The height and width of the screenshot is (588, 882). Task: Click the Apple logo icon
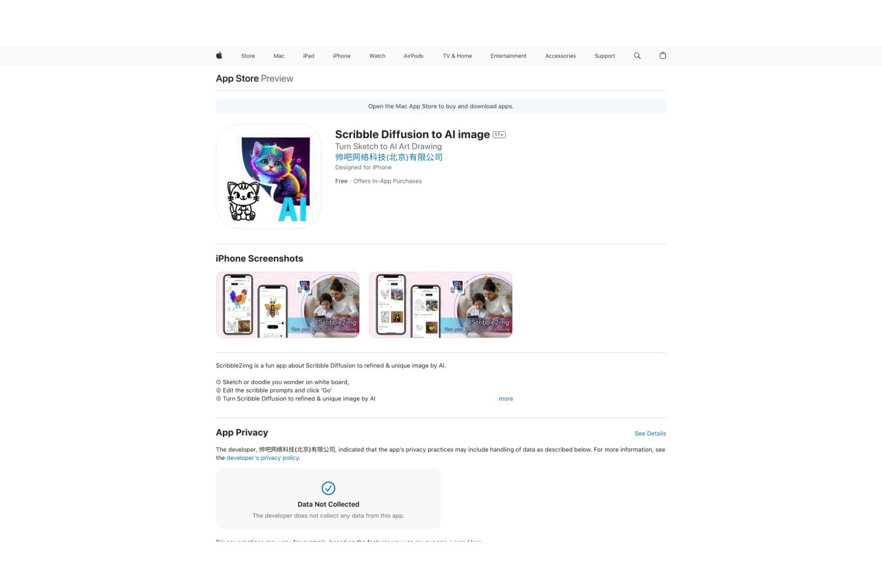pos(219,56)
